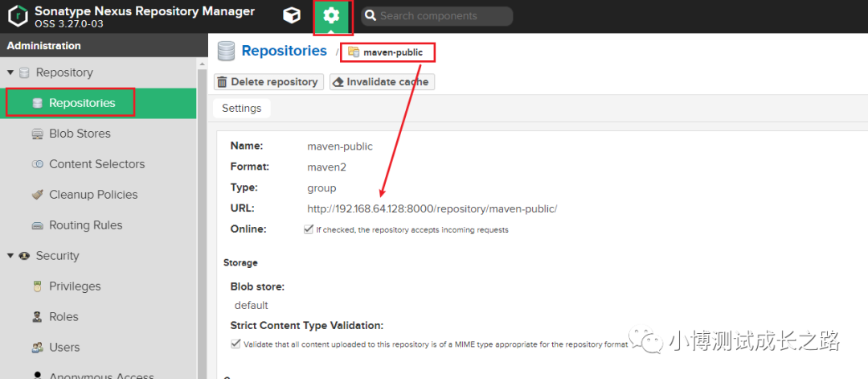Click the Users icon in sidebar
Image resolution: width=868 pixels, height=379 pixels.
(37, 348)
